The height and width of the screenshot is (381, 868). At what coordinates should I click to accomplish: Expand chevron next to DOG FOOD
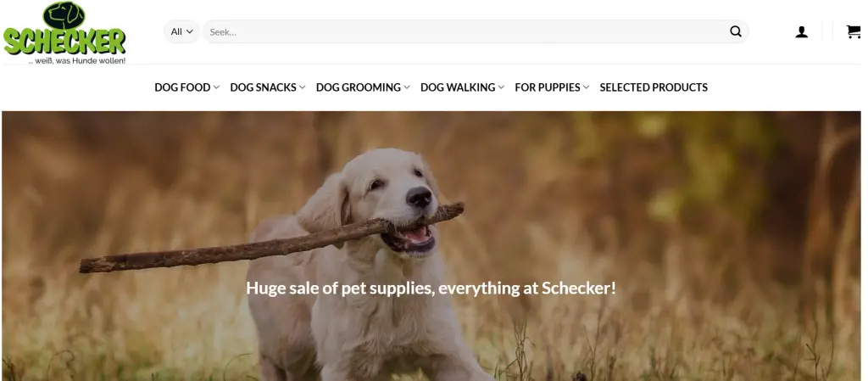[x=216, y=87]
